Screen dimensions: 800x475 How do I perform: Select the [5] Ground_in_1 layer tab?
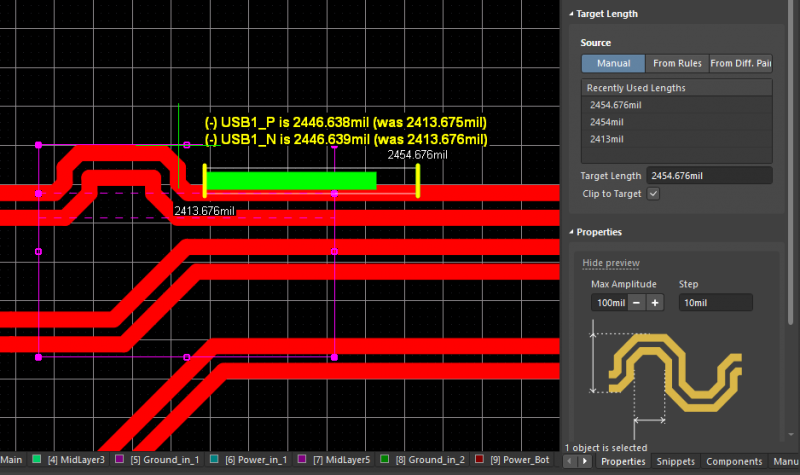[164, 460]
